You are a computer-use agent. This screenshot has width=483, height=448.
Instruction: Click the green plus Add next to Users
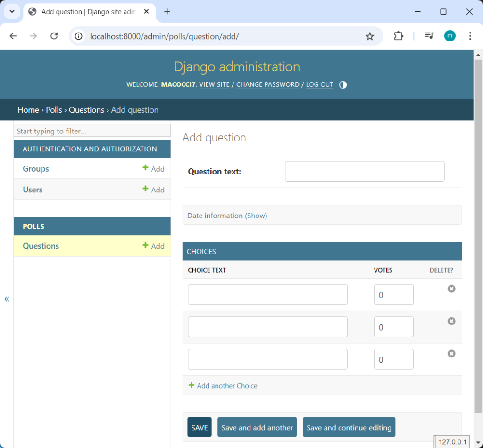pyautogui.click(x=154, y=190)
